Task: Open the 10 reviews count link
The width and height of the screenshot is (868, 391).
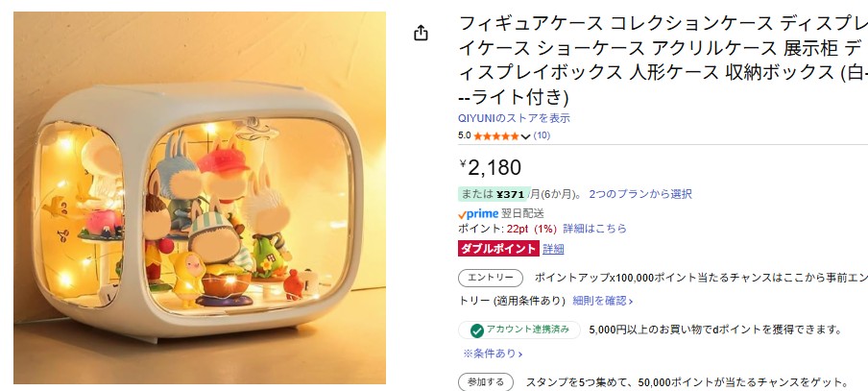Action: point(542,135)
